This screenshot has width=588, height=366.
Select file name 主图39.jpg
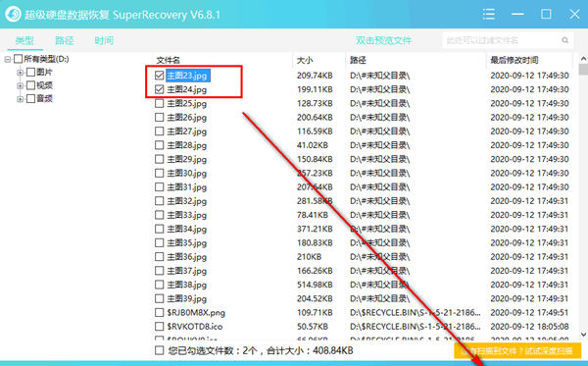[x=187, y=298]
